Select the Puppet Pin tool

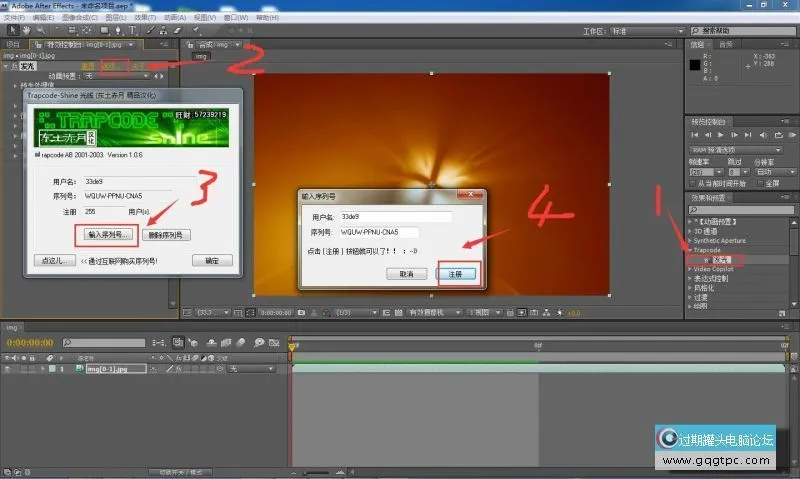[x=196, y=31]
